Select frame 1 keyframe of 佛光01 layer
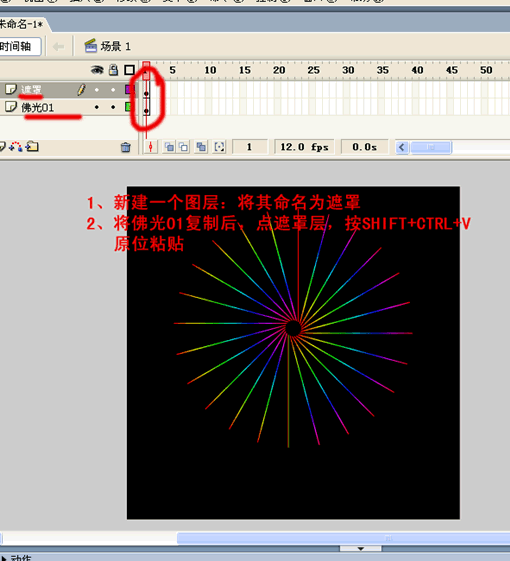The width and height of the screenshot is (510, 561). point(146,107)
